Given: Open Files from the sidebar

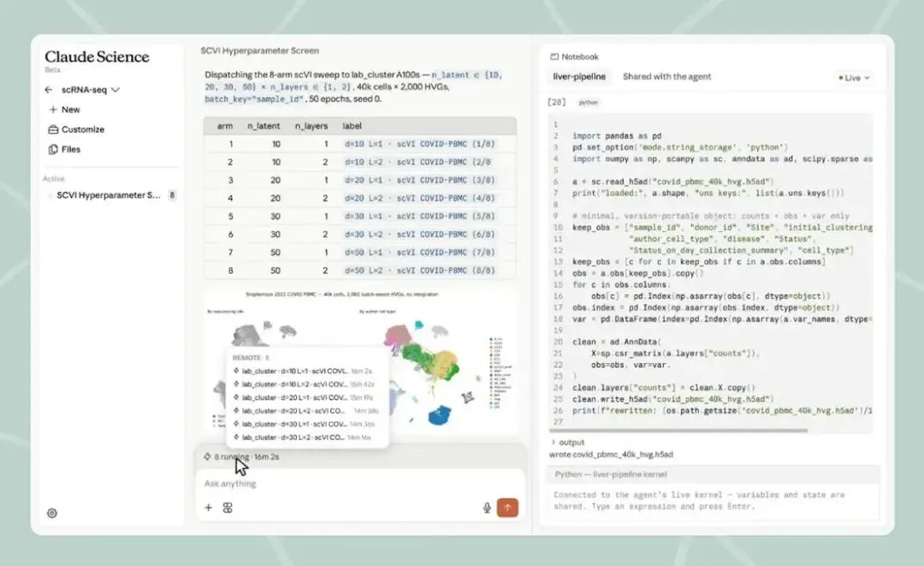Looking at the screenshot, I should pyautogui.click(x=65, y=149).
